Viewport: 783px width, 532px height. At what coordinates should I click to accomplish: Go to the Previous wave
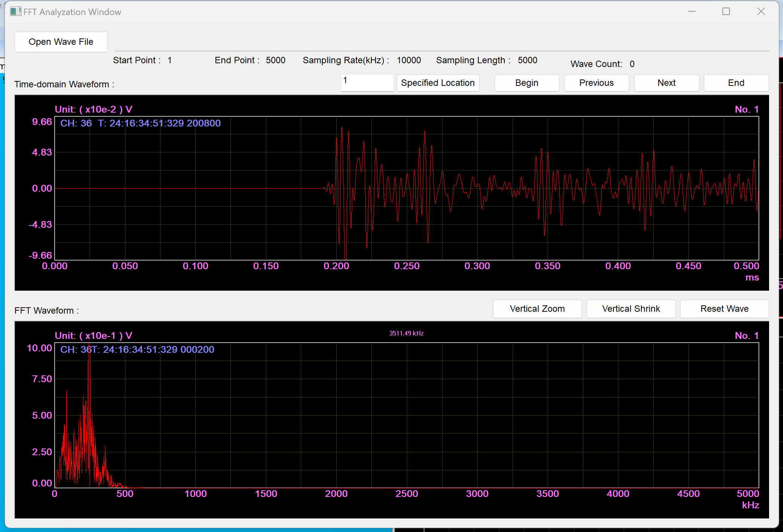(x=596, y=83)
